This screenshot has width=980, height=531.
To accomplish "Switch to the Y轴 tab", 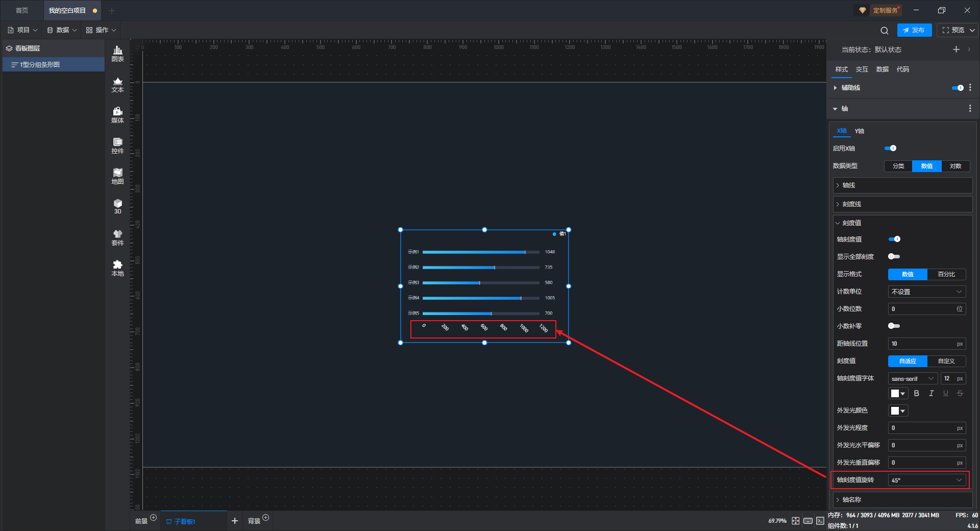I will tap(860, 131).
